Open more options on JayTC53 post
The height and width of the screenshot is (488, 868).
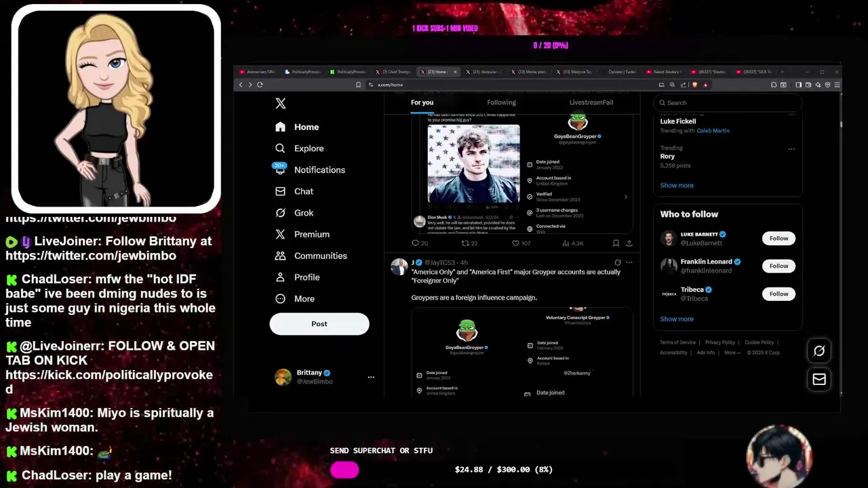(x=629, y=262)
